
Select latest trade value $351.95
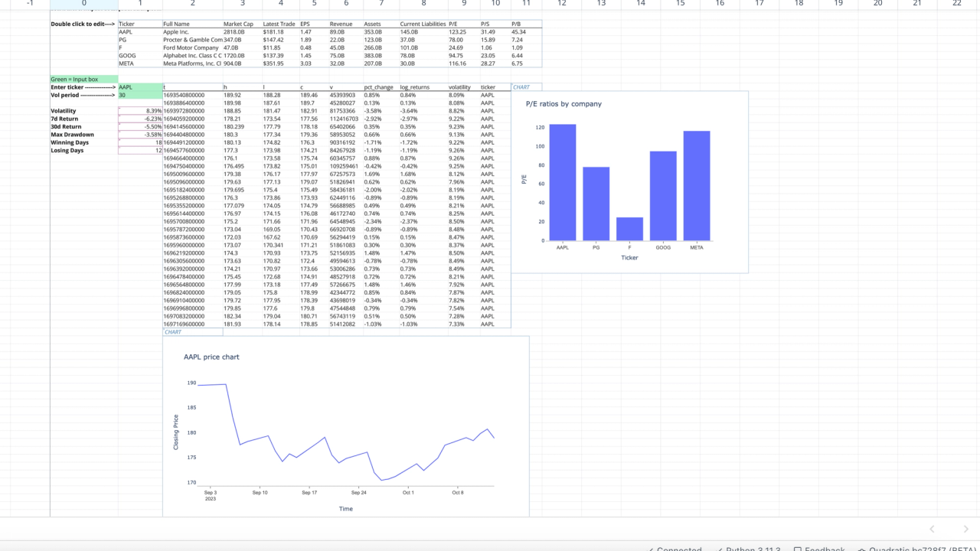coord(280,64)
